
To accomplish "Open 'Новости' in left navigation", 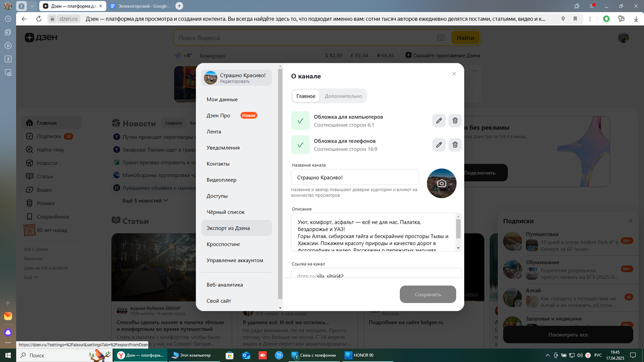I will [x=52, y=163].
